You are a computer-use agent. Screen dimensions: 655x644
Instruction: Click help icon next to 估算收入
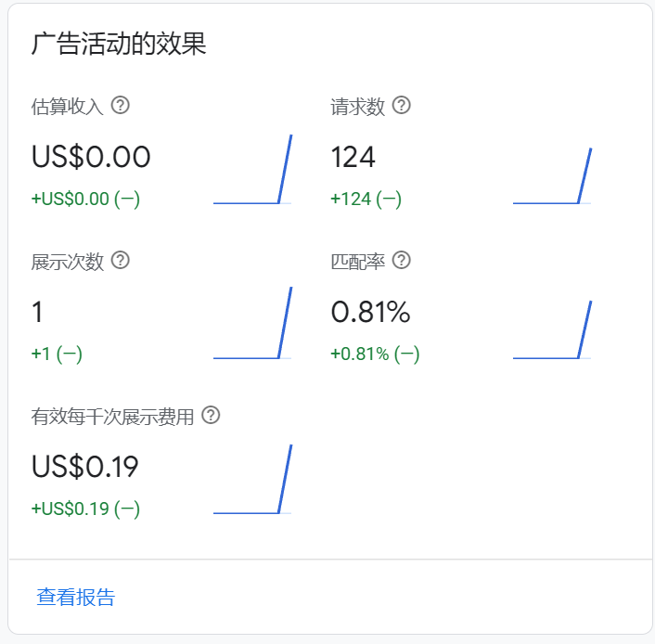coord(120,105)
